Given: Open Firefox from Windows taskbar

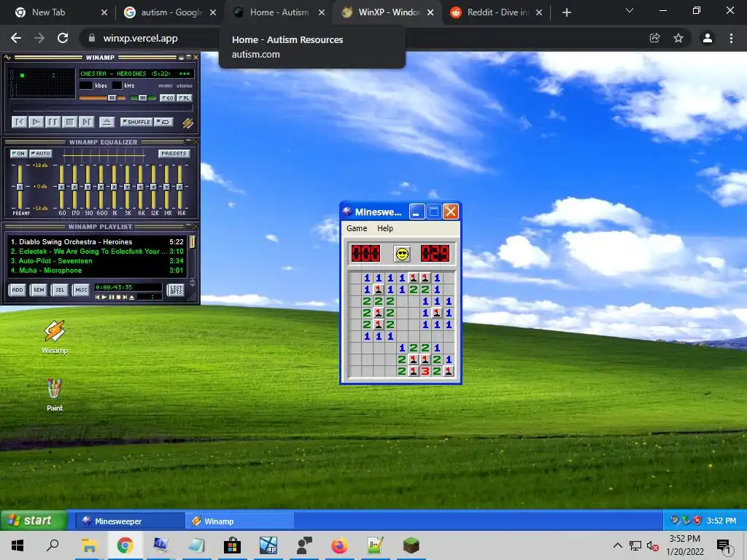Looking at the screenshot, I should 339,545.
